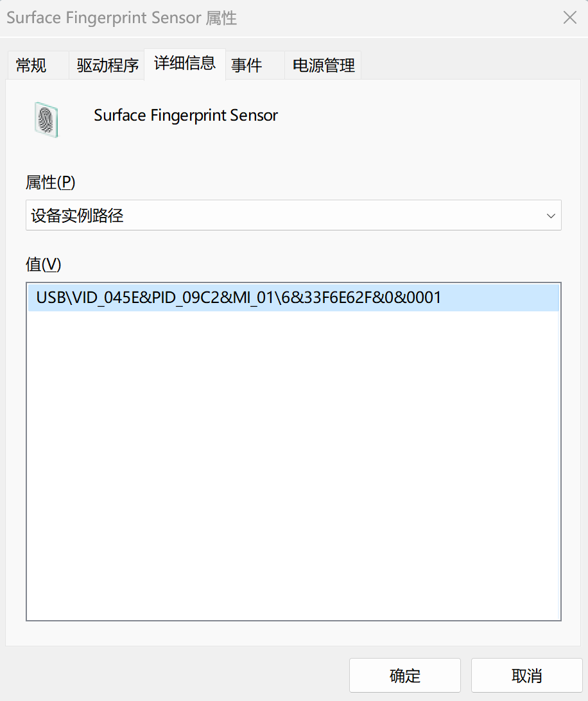The width and height of the screenshot is (588, 701).
Task: Open the 电源管理 tab
Action: [323, 65]
